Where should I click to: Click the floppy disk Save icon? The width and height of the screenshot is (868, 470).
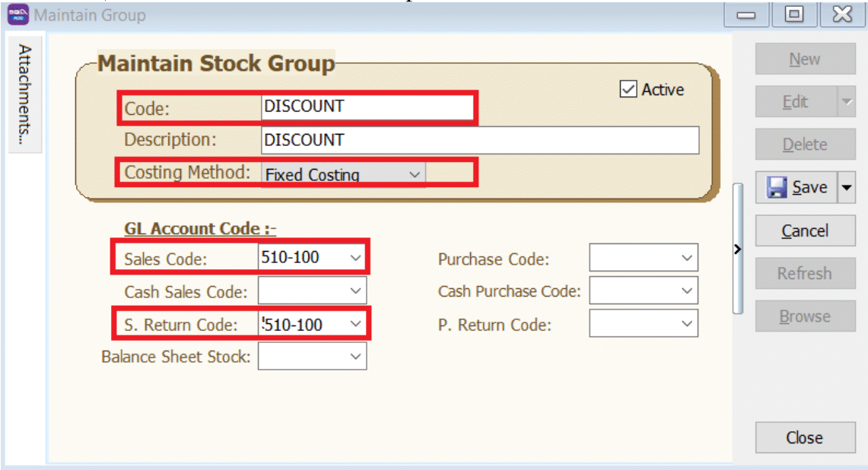click(777, 188)
